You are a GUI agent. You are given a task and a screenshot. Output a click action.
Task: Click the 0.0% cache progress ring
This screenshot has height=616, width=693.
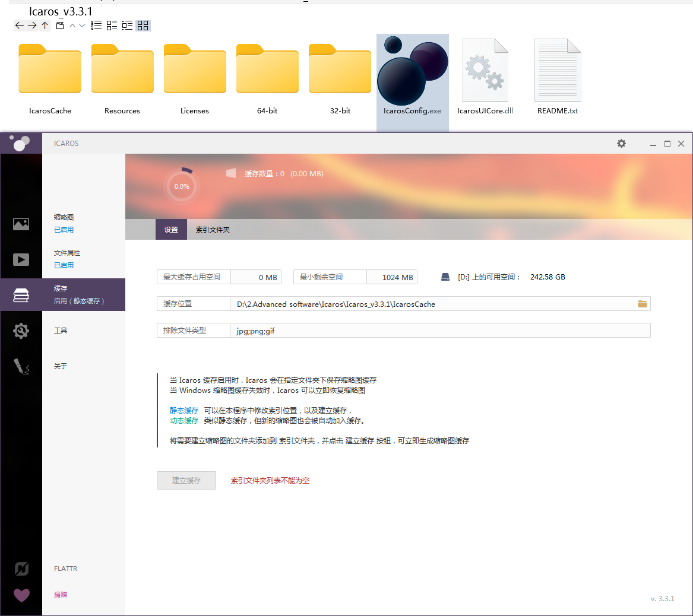[x=182, y=186]
